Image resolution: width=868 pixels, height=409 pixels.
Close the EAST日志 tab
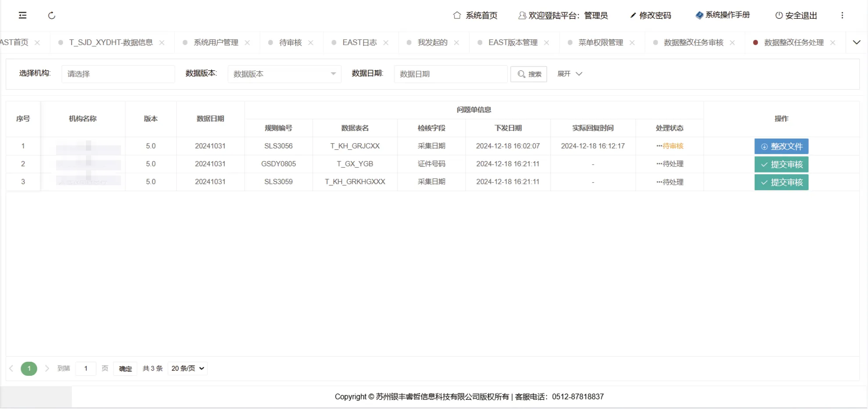tap(386, 42)
